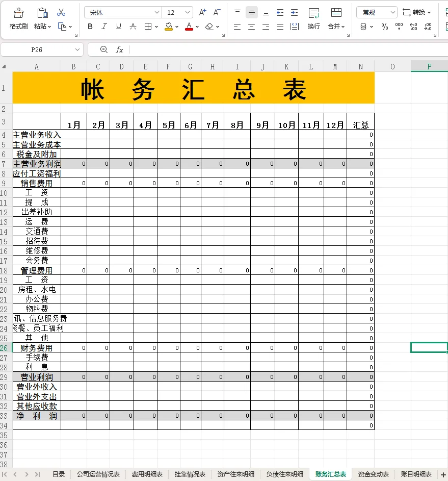448x481 pixels.
Task: Click the zoom magnifier icon in formula bar
Action: coord(104,49)
